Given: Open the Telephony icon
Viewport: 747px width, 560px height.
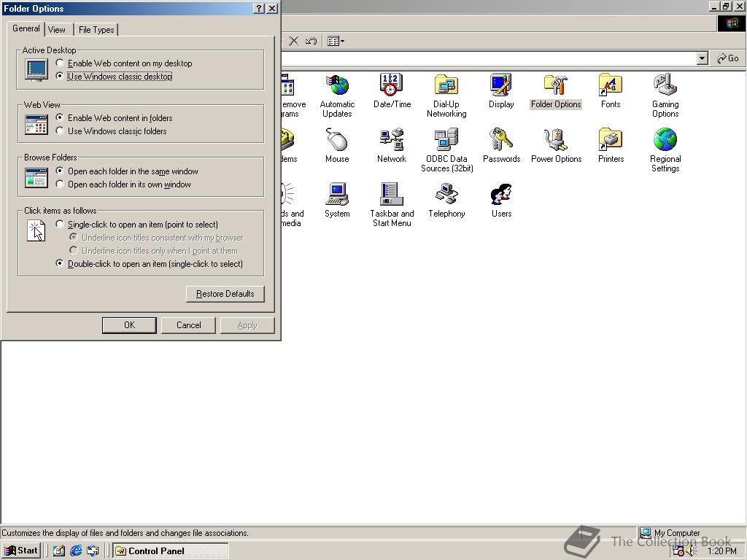Looking at the screenshot, I should point(446,200).
